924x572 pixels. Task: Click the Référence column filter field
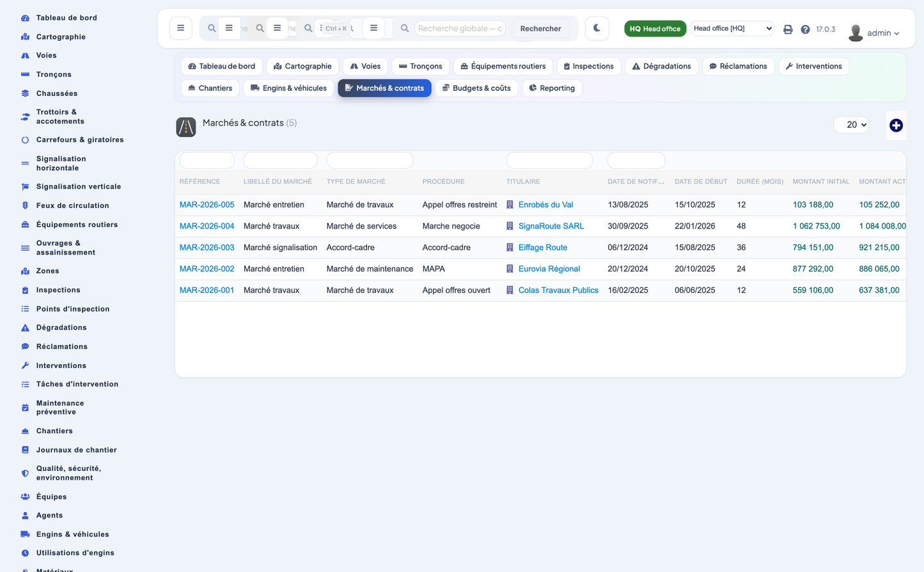pos(207,160)
